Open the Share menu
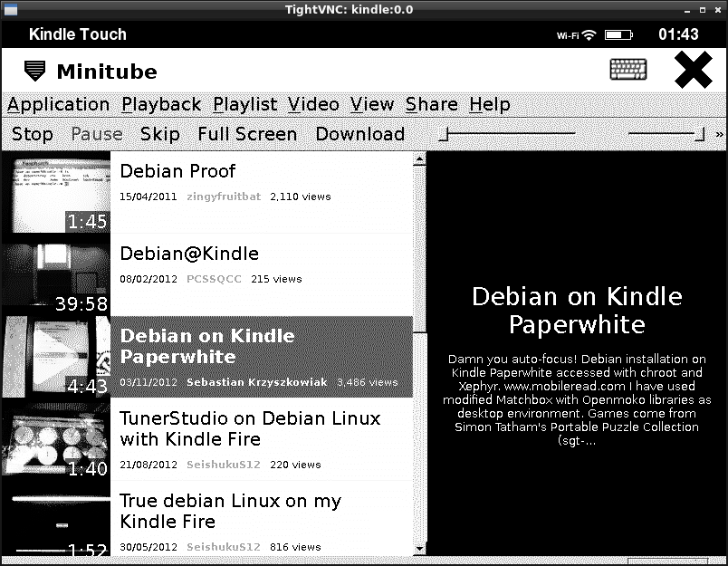 click(432, 104)
